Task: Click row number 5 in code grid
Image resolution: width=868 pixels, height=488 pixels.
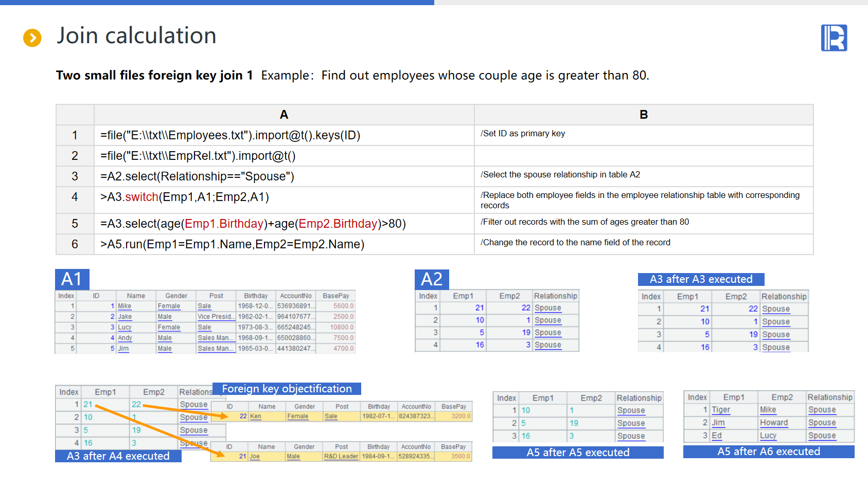Action: coord(75,224)
